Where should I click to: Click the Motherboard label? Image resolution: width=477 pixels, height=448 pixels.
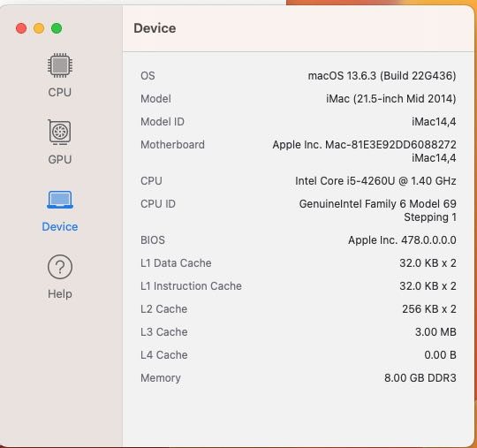coord(172,145)
